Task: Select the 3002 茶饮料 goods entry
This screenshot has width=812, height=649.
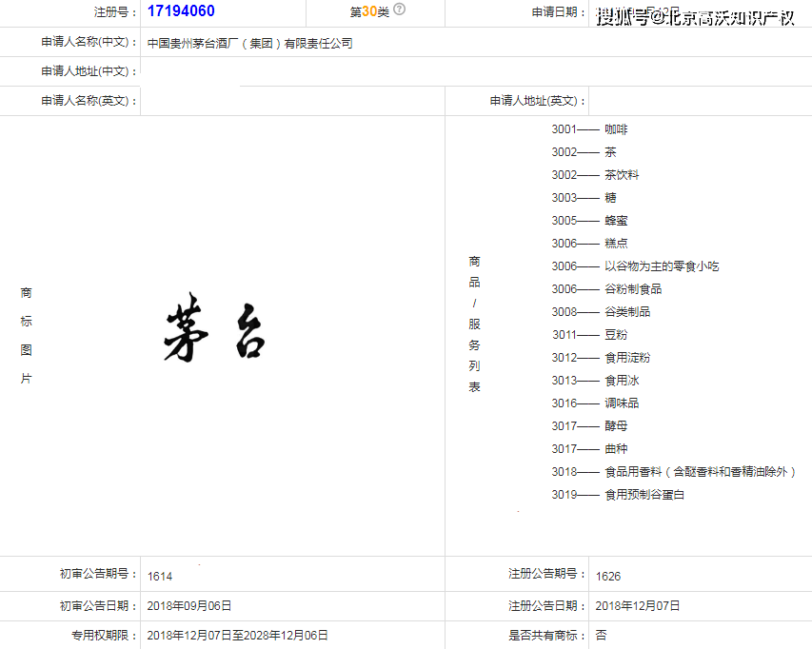Action: click(595, 175)
